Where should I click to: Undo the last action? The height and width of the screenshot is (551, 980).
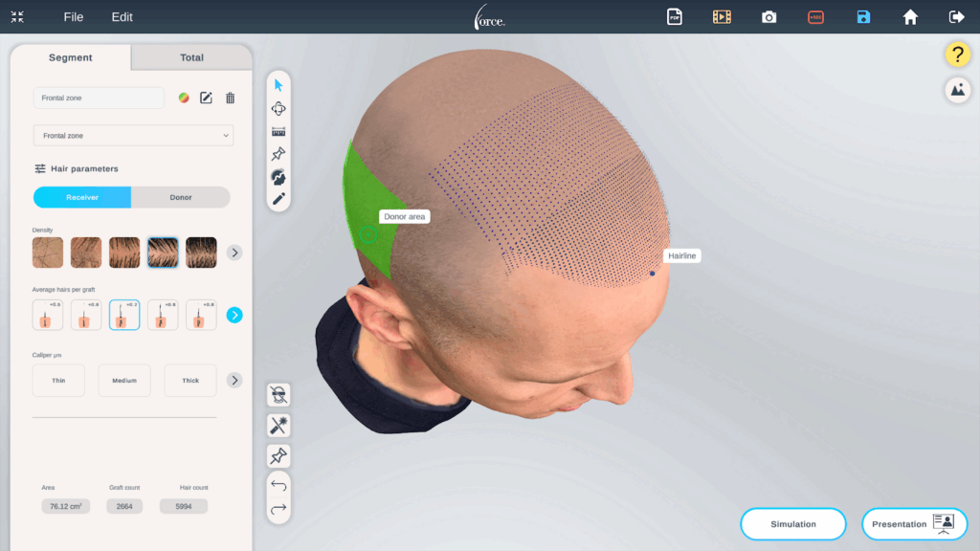pyautogui.click(x=278, y=486)
